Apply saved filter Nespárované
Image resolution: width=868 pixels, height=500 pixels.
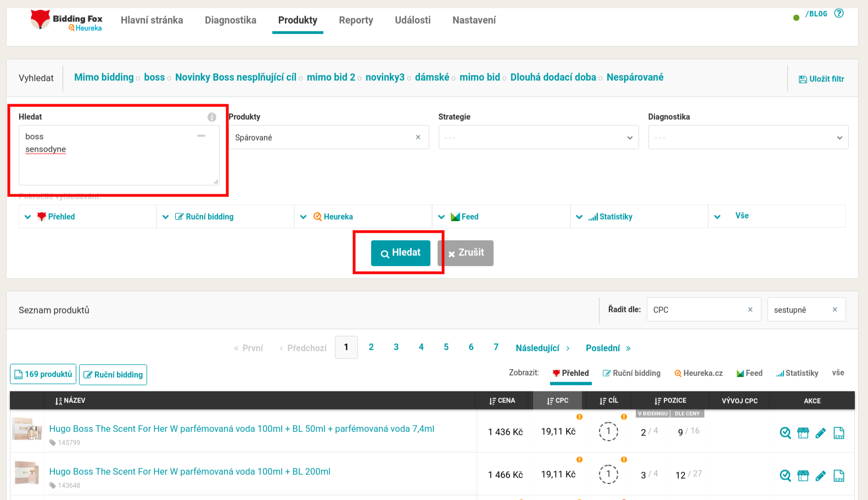click(635, 77)
